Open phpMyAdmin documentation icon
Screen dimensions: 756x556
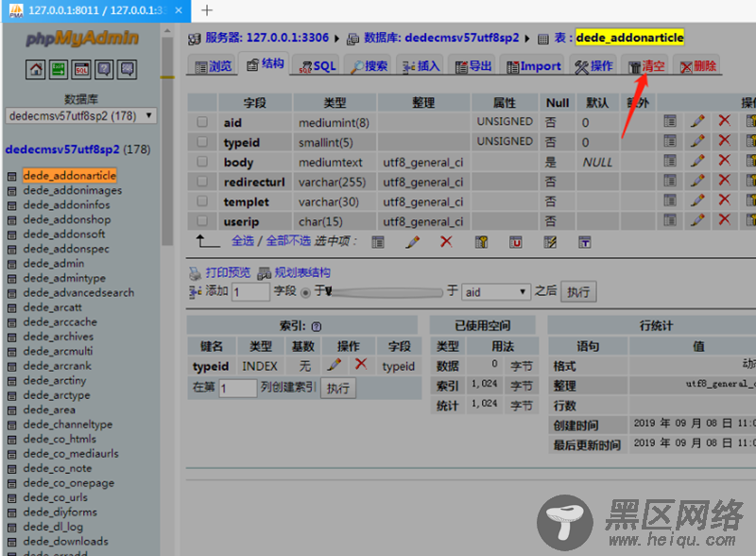(x=104, y=70)
